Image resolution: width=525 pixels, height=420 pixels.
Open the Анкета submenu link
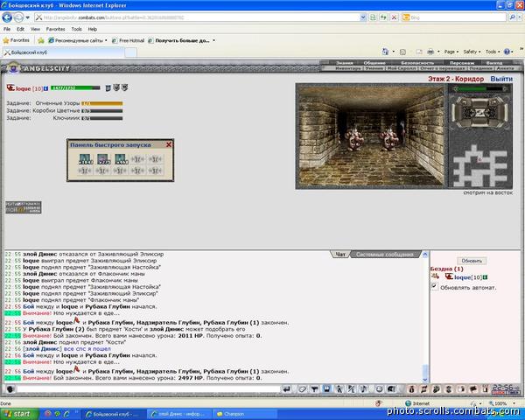505,68
